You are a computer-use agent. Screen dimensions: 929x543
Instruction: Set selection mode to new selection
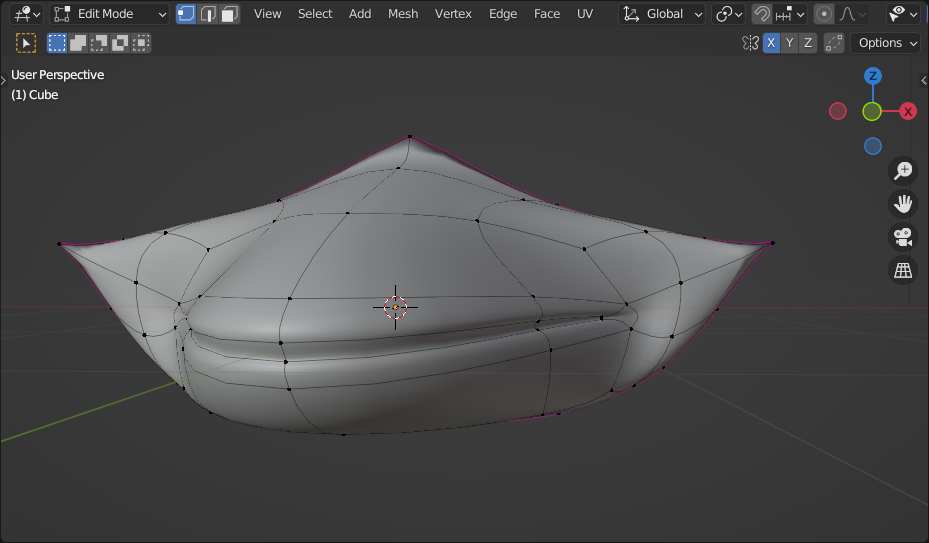pyautogui.click(x=57, y=43)
